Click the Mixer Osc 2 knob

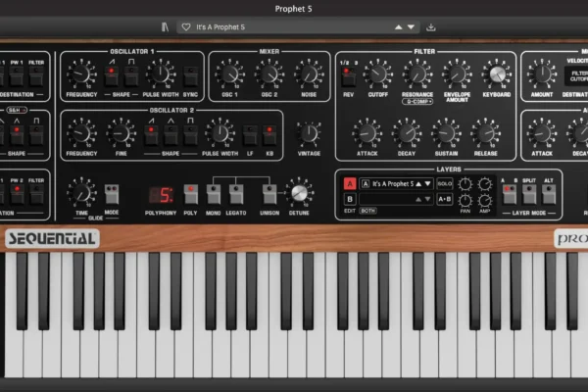click(269, 73)
